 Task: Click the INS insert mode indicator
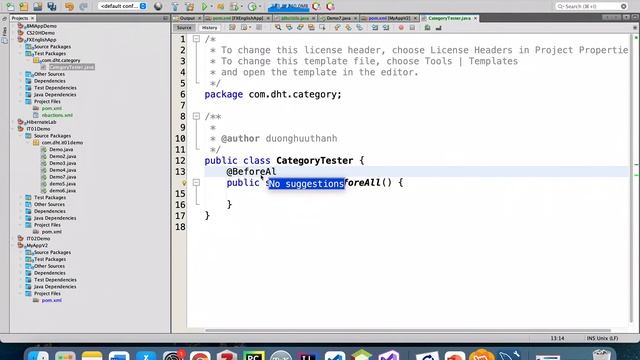click(591, 338)
